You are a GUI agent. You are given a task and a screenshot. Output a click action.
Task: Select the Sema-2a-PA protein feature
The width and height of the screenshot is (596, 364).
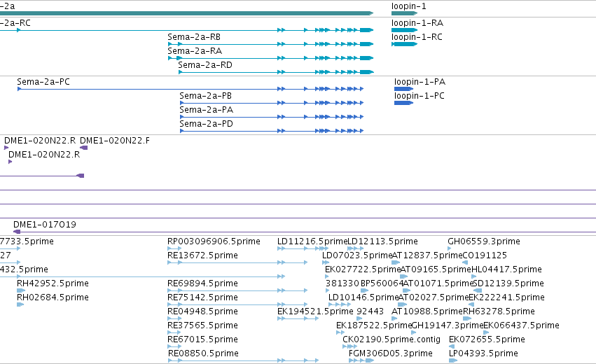point(272,117)
